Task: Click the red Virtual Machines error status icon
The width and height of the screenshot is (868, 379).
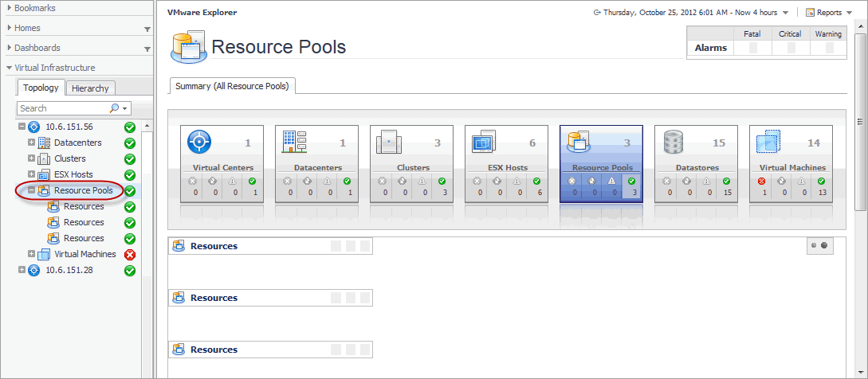Action: coord(130,255)
